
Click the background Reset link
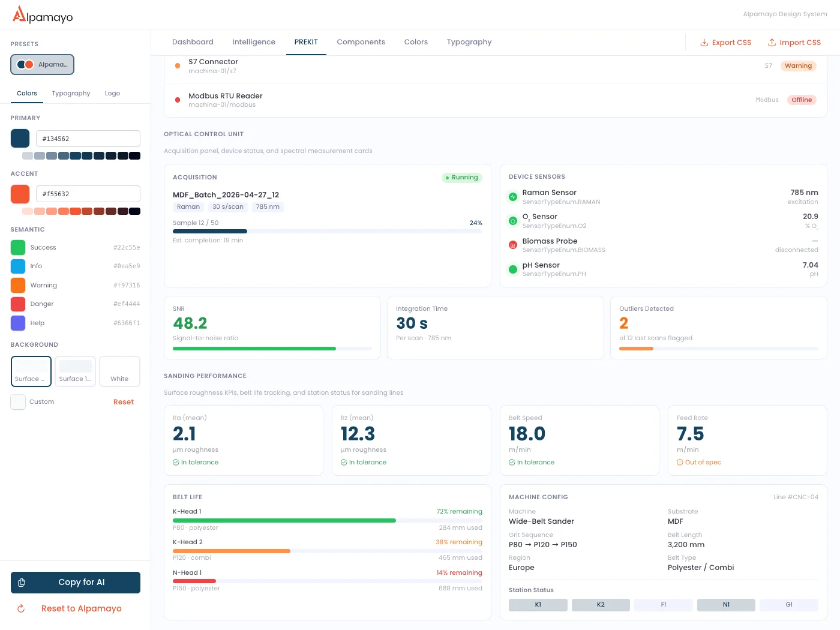[124, 402]
